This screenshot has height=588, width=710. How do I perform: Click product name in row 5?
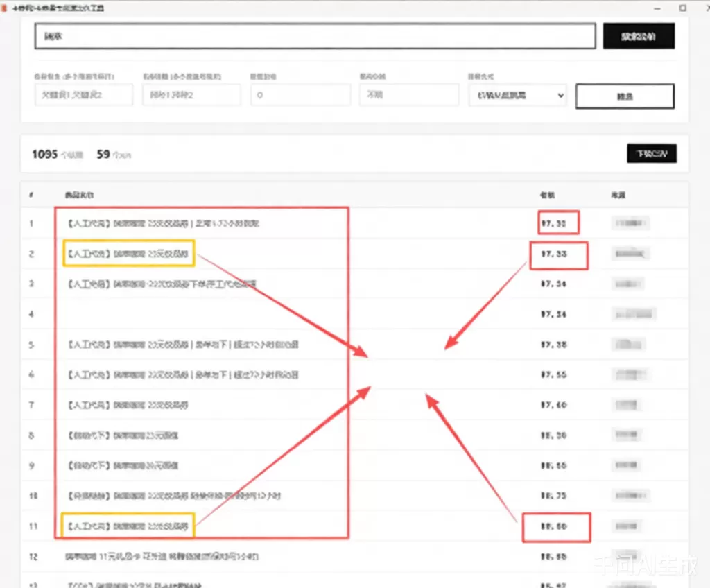click(x=183, y=345)
